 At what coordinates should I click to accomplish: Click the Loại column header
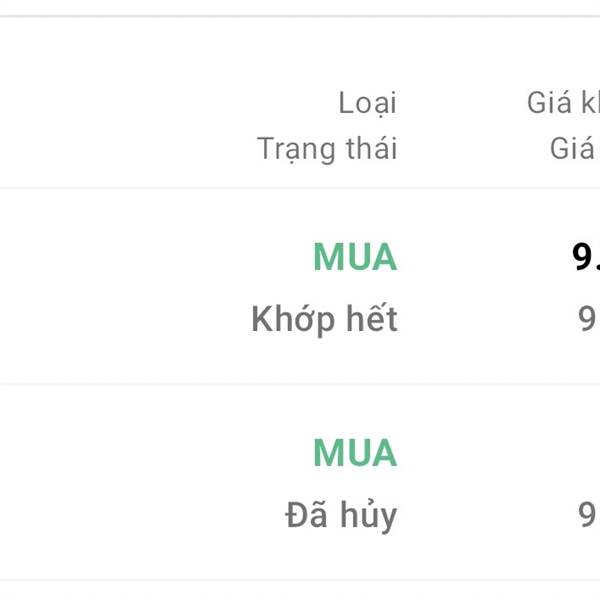tap(367, 103)
